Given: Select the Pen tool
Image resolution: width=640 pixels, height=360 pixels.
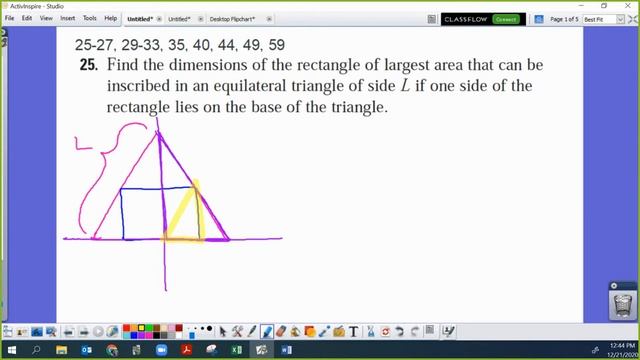Looking at the screenshot, I should 252,331.
